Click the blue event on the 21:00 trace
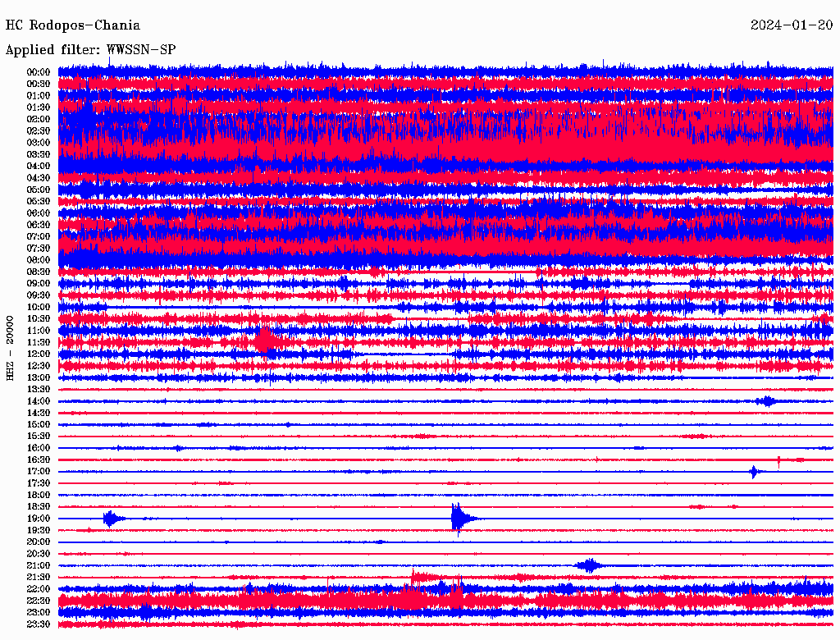 tap(589, 565)
